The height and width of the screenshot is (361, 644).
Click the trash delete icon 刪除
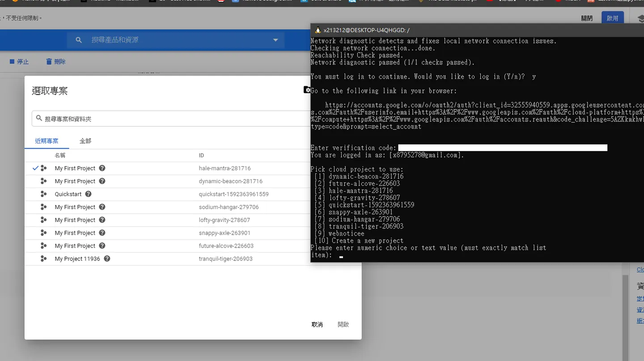(x=49, y=62)
